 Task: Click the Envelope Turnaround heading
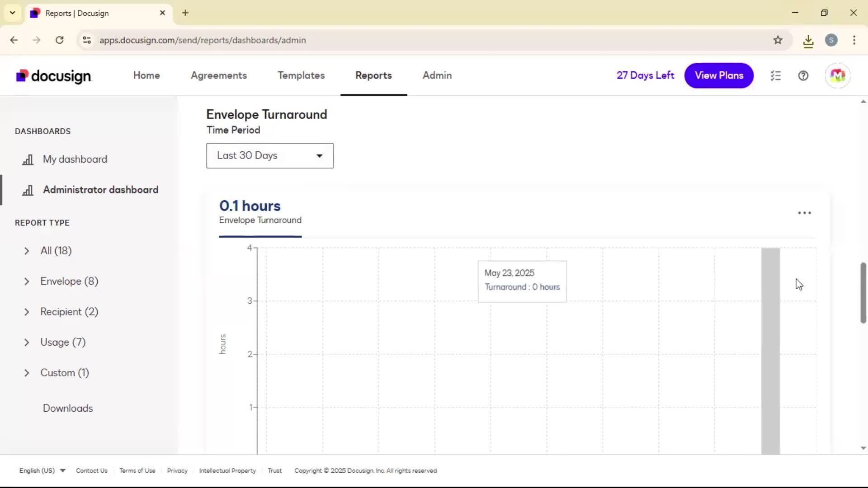pos(267,115)
